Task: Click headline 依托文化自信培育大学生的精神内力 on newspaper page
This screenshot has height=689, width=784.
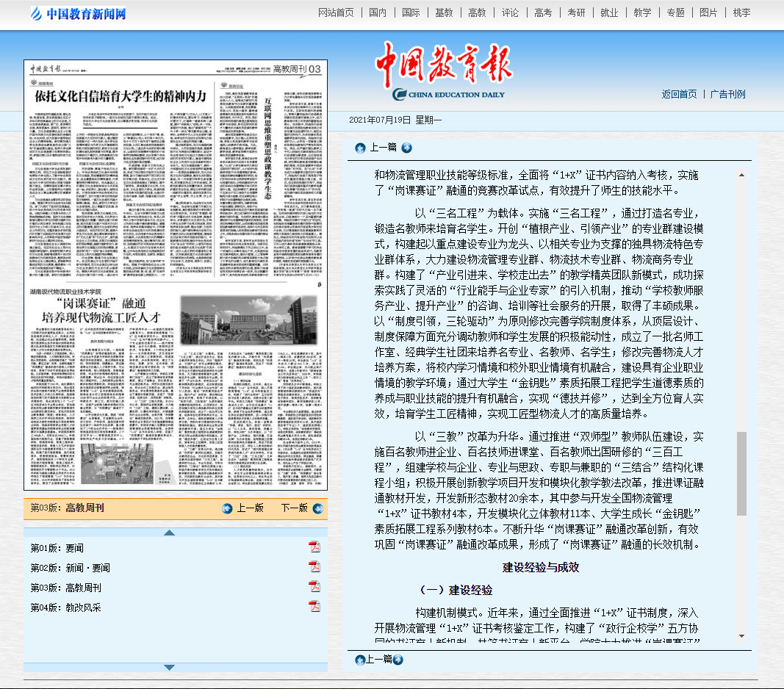Action: pos(121,96)
